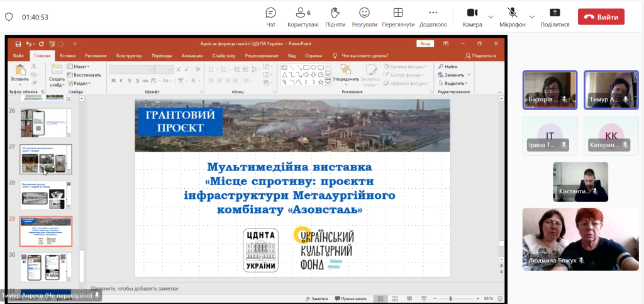
Task: Open the Teams chat panel
Action: click(270, 17)
